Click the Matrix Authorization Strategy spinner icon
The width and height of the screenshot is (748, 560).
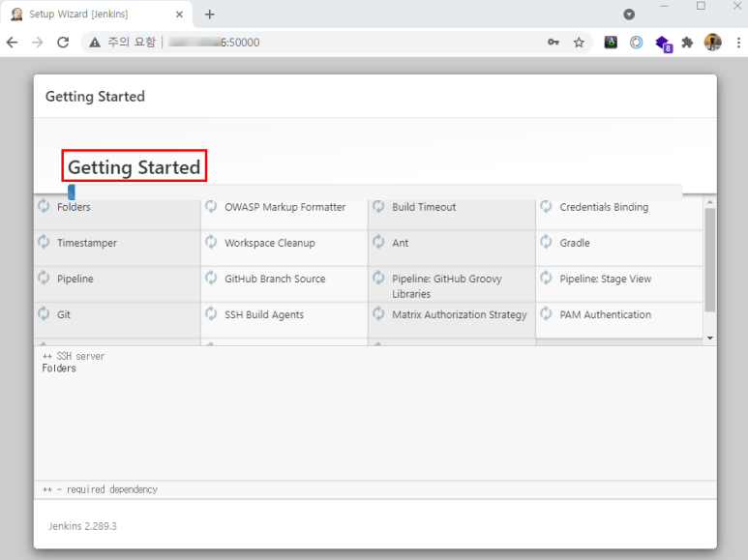pyautogui.click(x=378, y=313)
